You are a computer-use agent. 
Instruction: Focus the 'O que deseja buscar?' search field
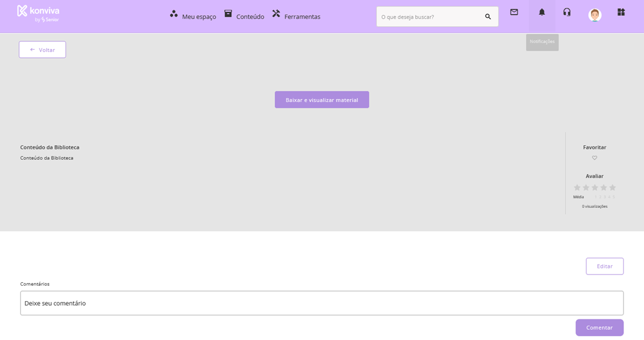(429, 17)
